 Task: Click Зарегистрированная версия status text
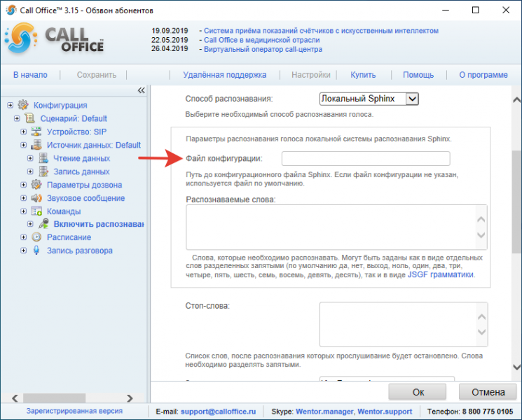coord(74,411)
